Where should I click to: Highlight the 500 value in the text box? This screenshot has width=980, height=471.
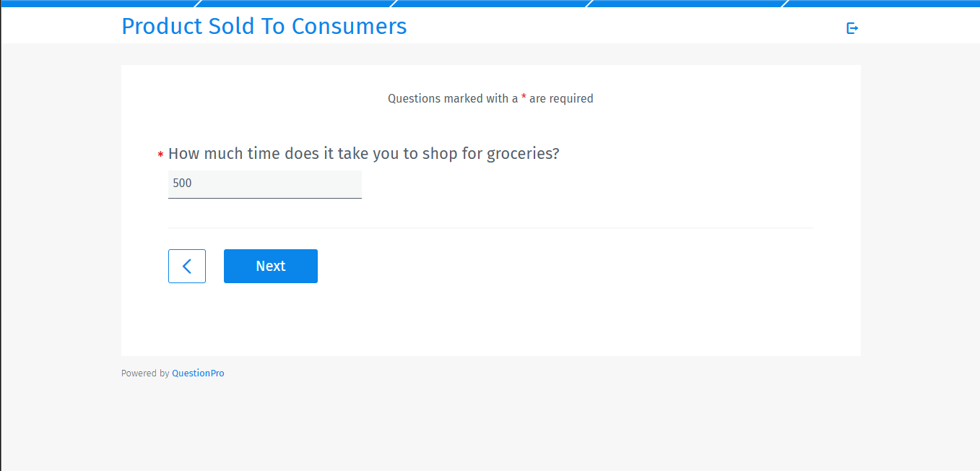click(181, 183)
